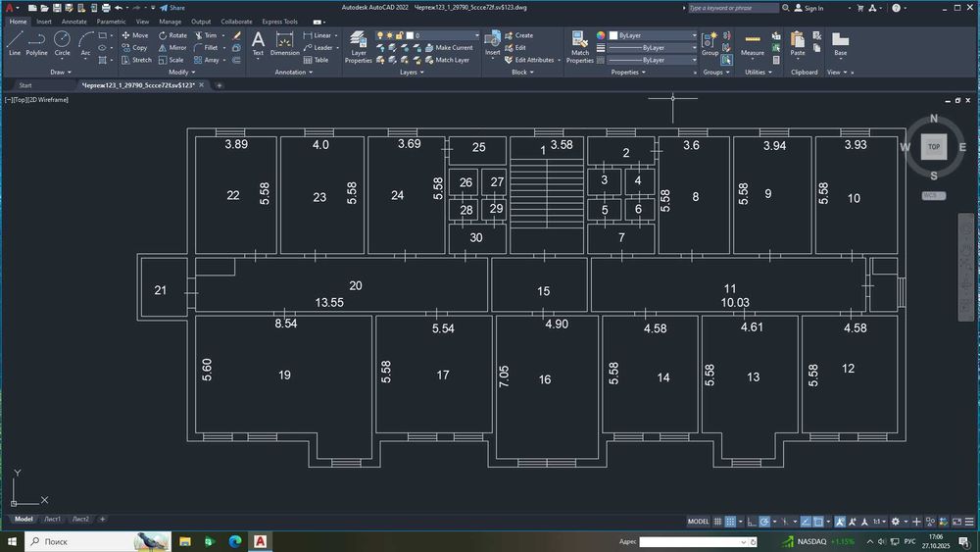Image resolution: width=980 pixels, height=552 pixels.
Task: Switch to the Annotate ribbon tab
Action: click(x=73, y=21)
